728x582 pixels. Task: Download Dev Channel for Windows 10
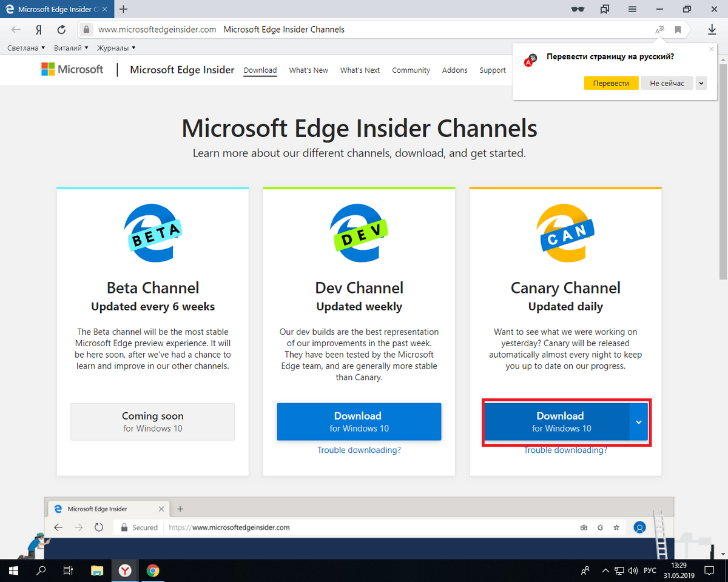359,422
